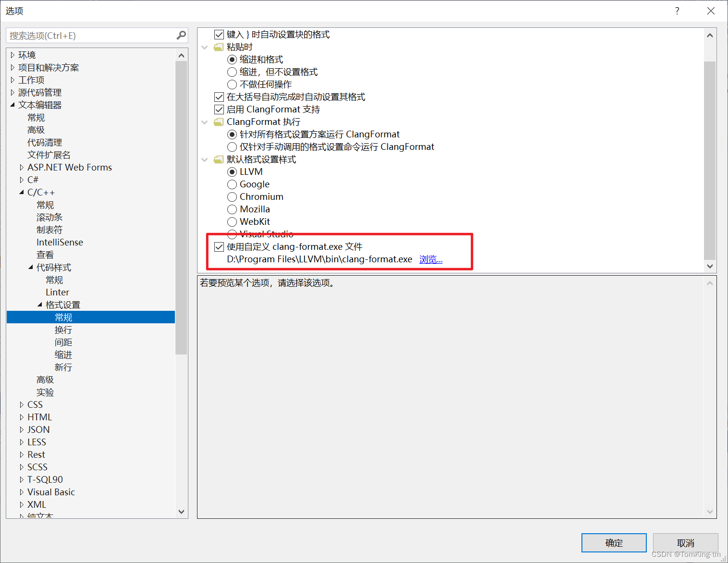Toggle 使用自定义 clang-format.exe 文件 checkbox
728x563 pixels.
219,246
